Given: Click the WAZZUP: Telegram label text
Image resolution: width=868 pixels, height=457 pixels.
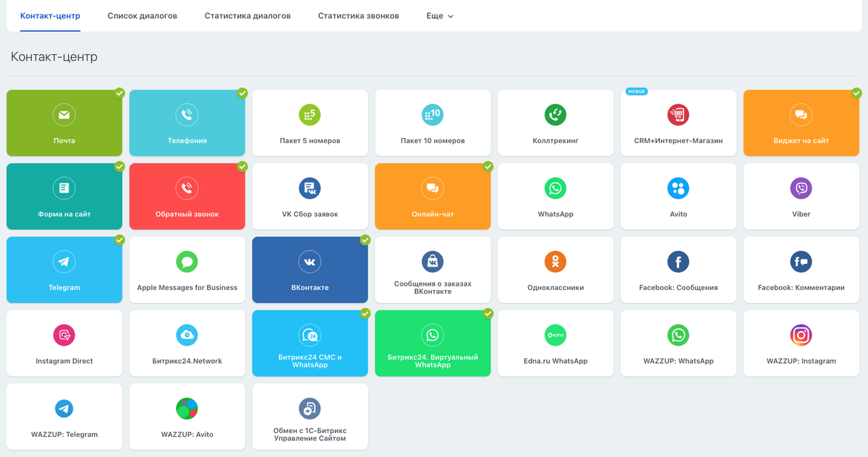Looking at the screenshot, I should point(64,435).
